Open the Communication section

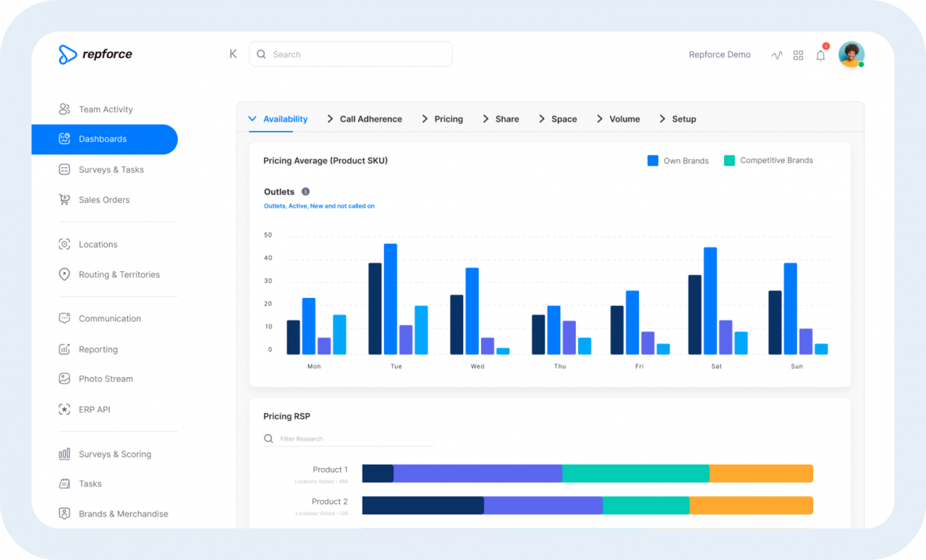point(109,318)
